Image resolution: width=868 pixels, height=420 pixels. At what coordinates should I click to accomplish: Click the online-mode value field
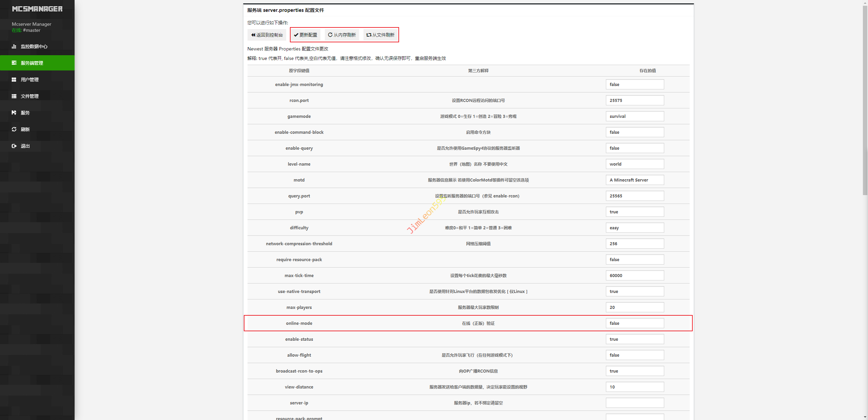(x=635, y=323)
